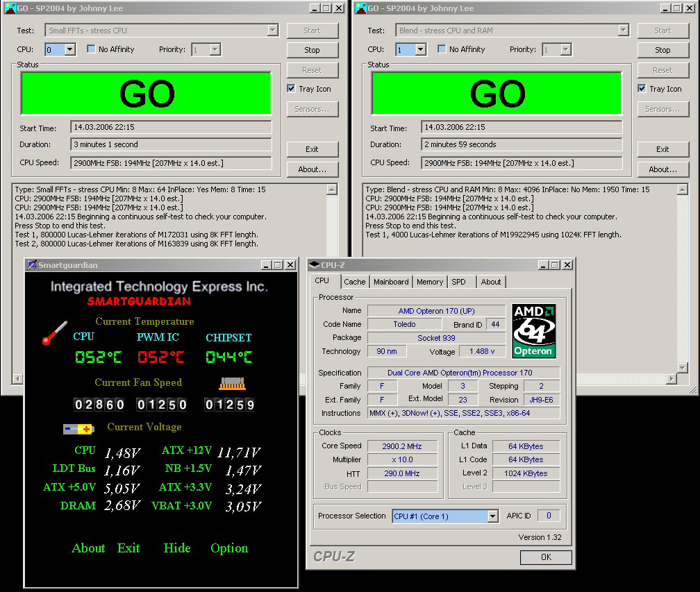Viewport: 700px width, 592px height.
Task: Click Option link in Smartguardian
Action: pyautogui.click(x=229, y=548)
